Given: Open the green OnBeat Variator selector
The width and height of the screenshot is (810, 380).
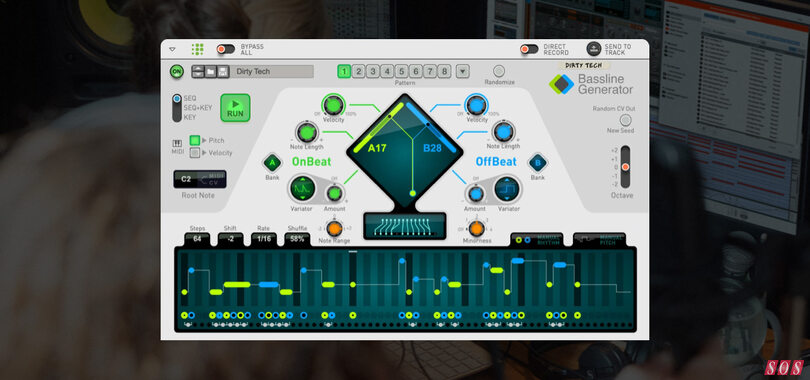Looking at the screenshot, I should coord(302,189).
